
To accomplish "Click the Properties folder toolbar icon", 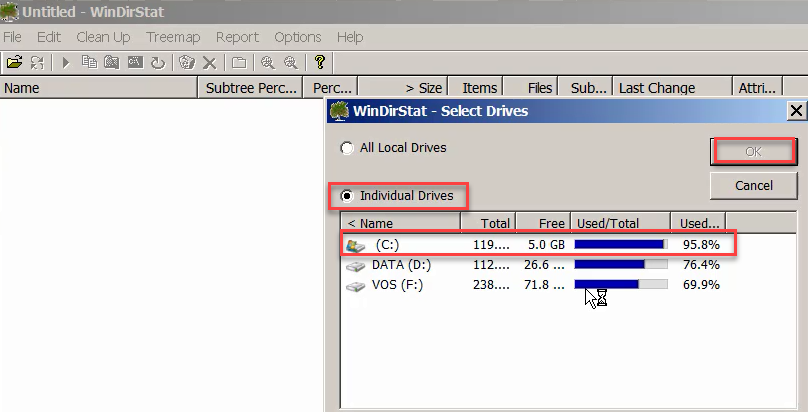I will [x=239, y=63].
